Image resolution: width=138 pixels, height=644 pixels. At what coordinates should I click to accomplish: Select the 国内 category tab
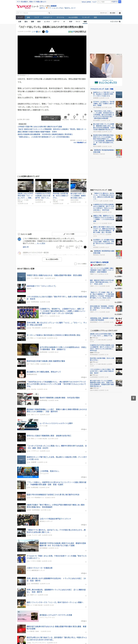pyautogui.click(x=26, y=21)
